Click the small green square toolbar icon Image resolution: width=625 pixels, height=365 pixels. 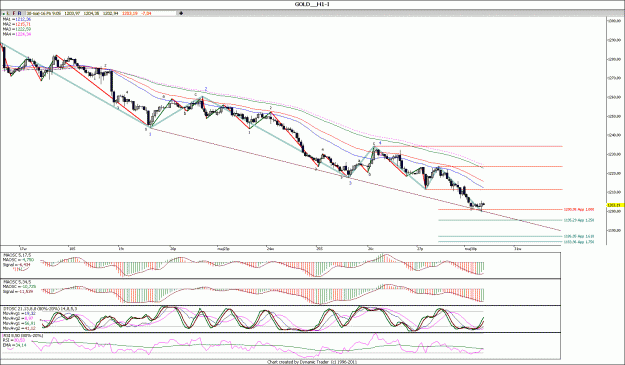point(4,14)
